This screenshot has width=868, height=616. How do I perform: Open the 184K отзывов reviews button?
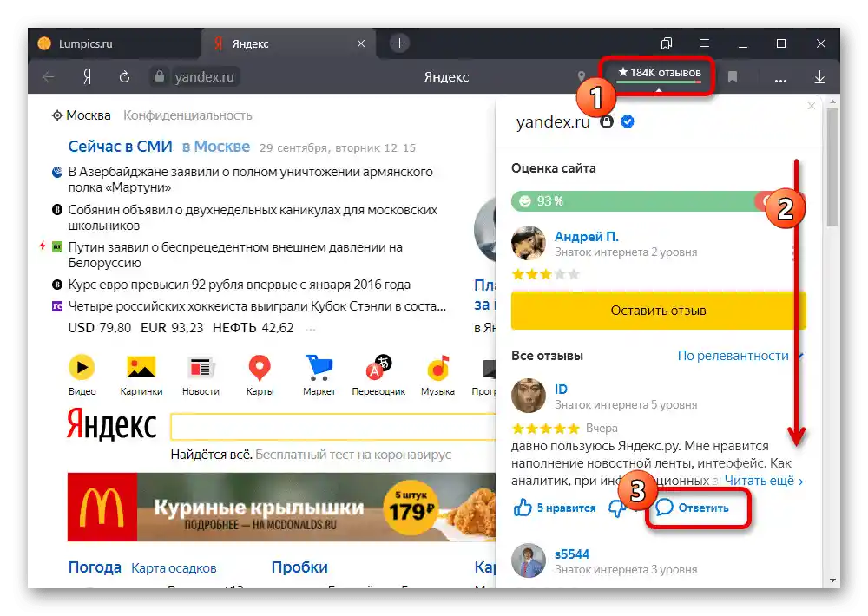(x=659, y=74)
